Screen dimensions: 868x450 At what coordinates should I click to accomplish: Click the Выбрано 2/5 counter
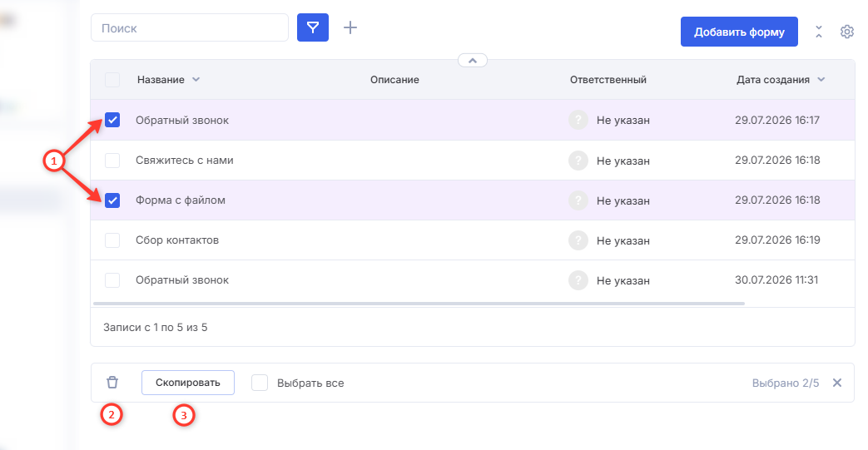tap(786, 383)
